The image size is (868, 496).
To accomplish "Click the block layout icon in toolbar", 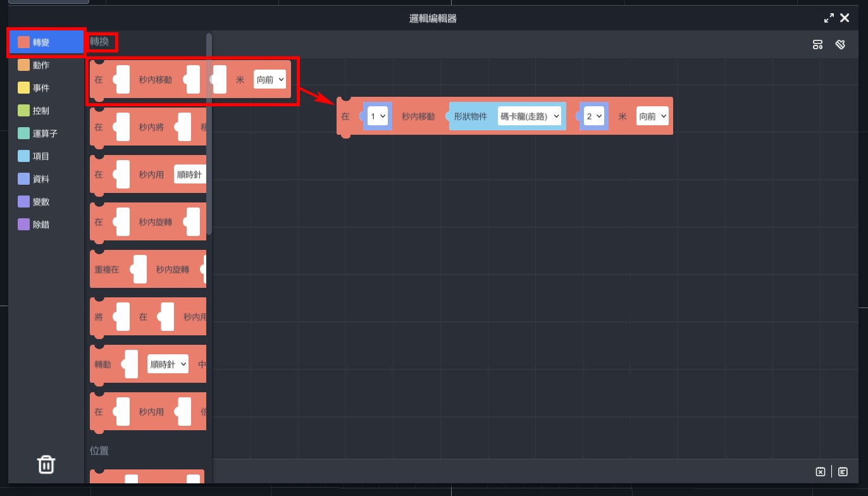I will click(x=817, y=44).
